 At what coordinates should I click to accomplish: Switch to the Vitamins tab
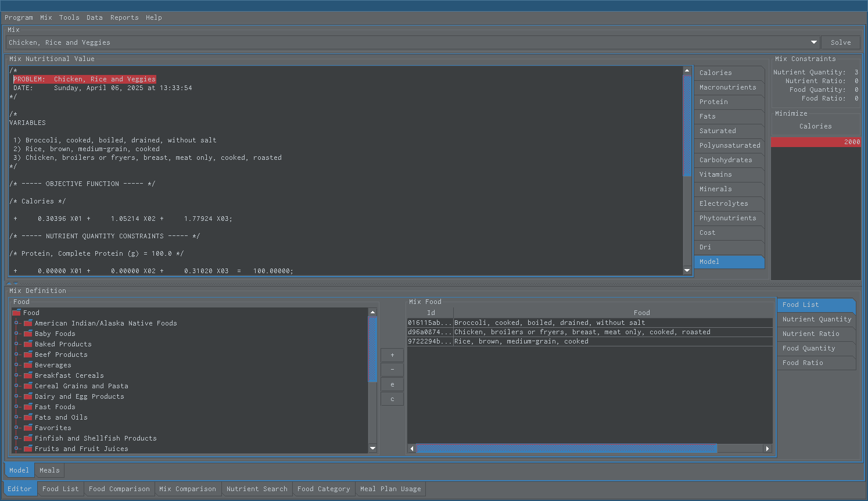(729, 174)
